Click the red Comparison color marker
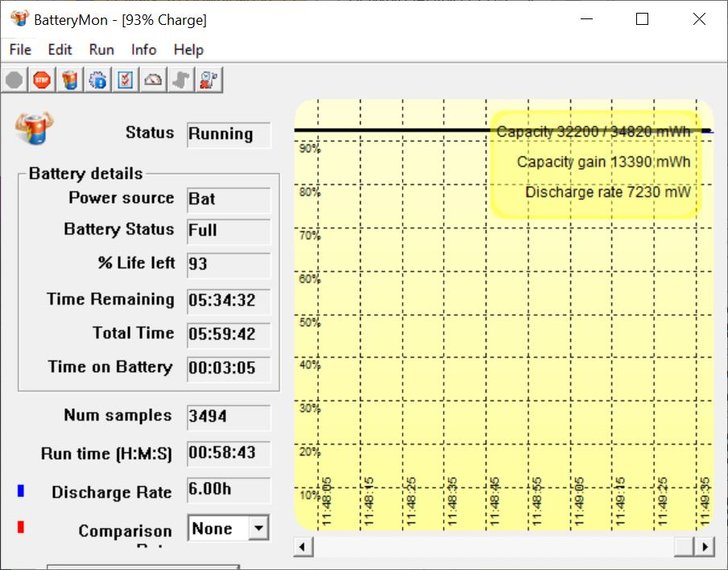Image resolution: width=728 pixels, height=570 pixels. [x=20, y=527]
